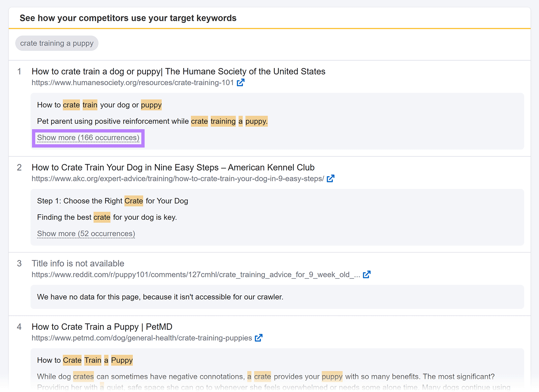
Task: Open external link icon for the PetMD result
Action: (x=259, y=338)
